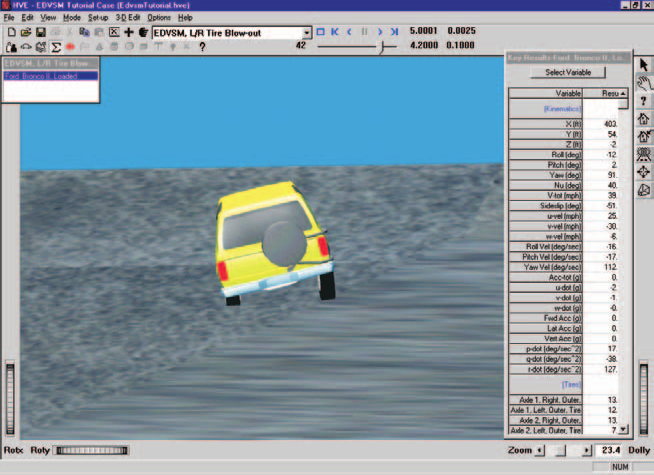
Task: Pause the simulation playback
Action: pyautogui.click(x=364, y=32)
